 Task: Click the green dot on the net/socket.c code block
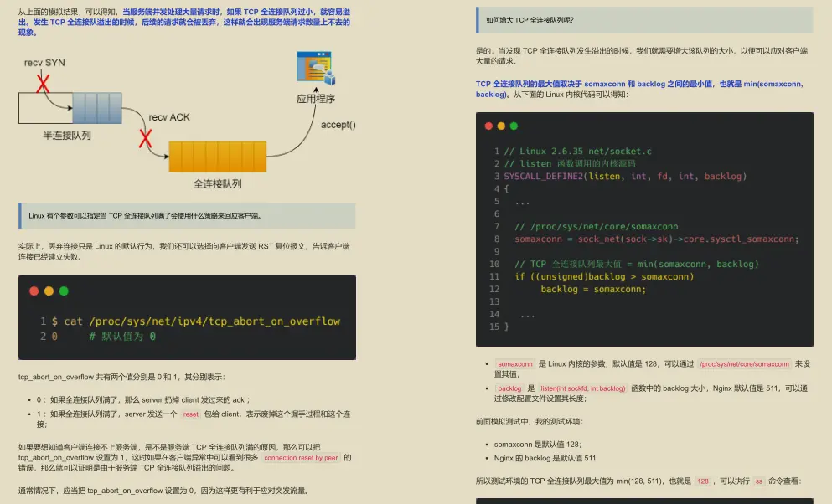coord(514,126)
